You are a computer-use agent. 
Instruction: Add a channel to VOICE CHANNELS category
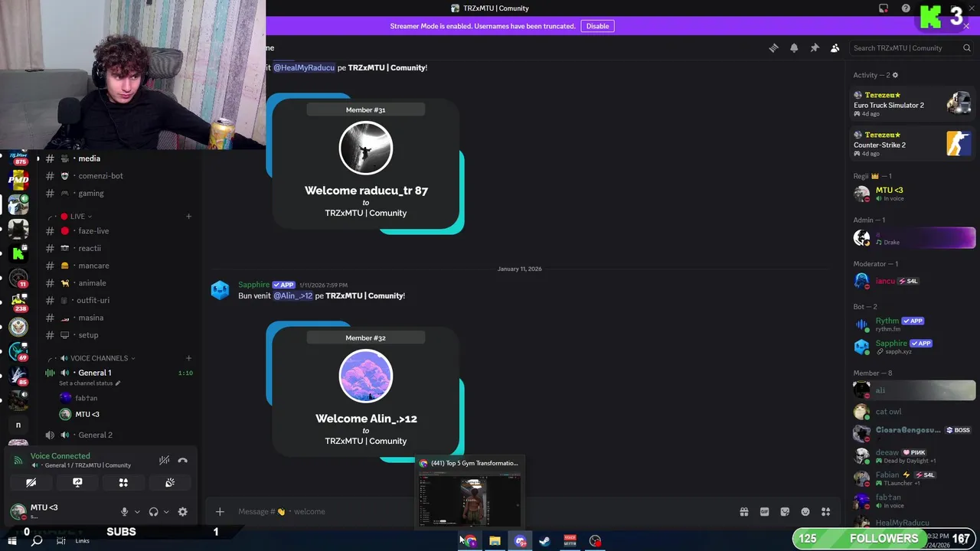(x=188, y=358)
